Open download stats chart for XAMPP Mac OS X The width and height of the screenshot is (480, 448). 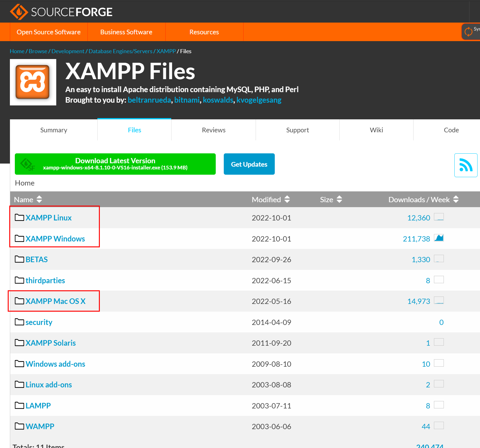pyautogui.click(x=439, y=300)
